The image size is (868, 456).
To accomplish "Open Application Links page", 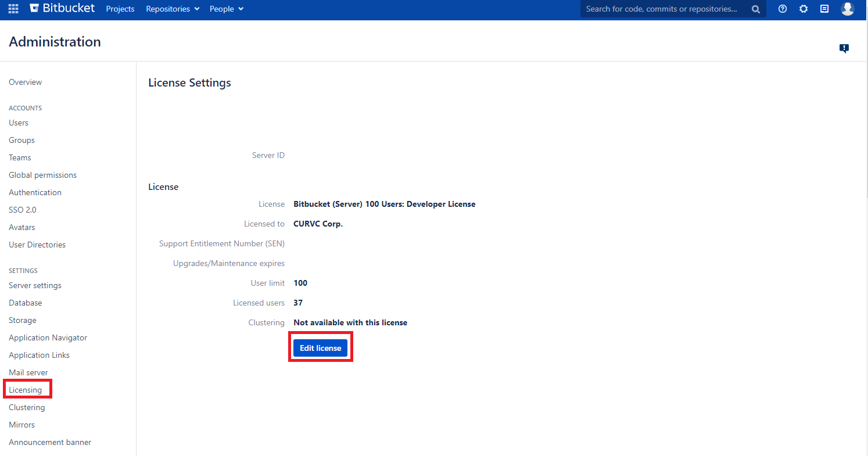I will (40, 355).
